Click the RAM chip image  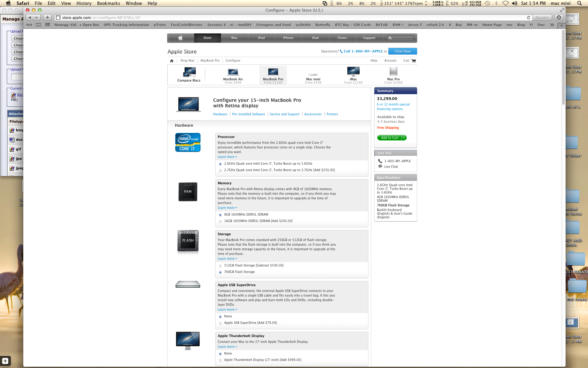[x=188, y=192]
